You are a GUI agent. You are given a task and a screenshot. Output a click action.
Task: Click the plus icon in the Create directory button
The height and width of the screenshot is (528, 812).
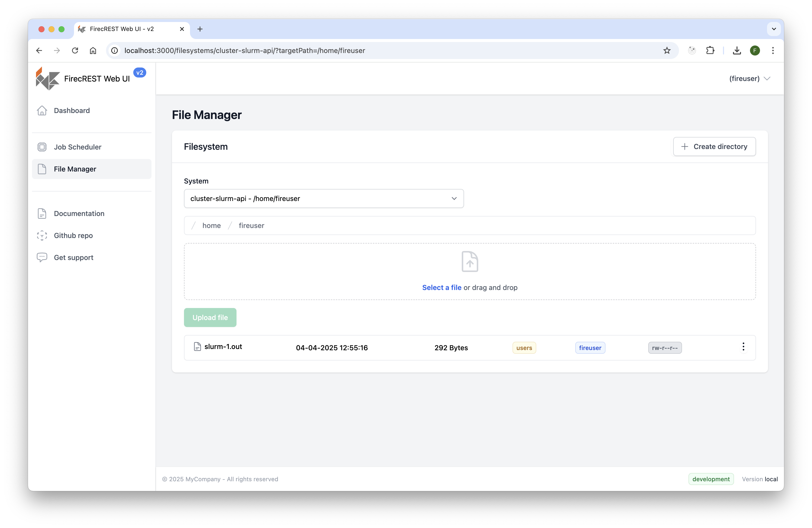tap(684, 147)
